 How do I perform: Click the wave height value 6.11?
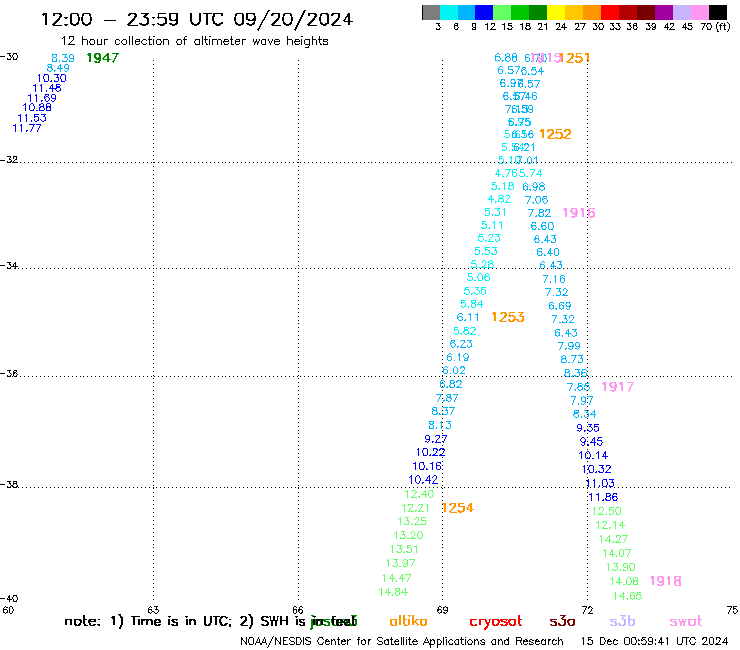coord(468,317)
